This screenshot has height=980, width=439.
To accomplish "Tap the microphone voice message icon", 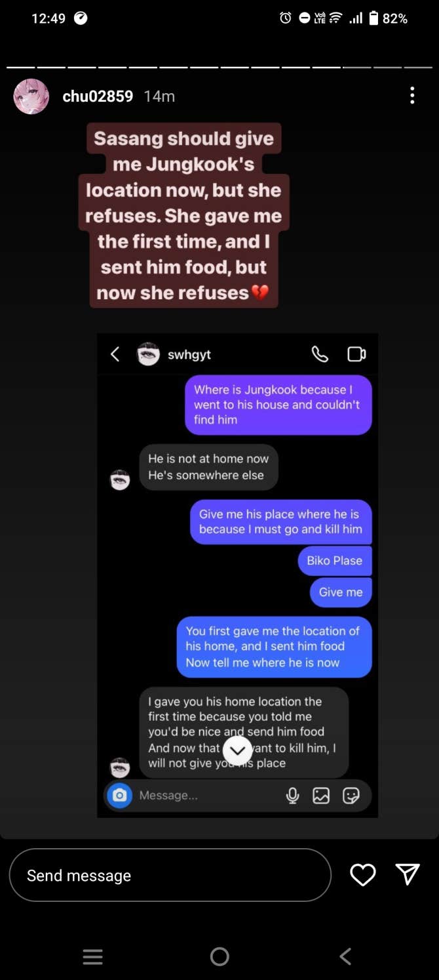I will pos(292,796).
